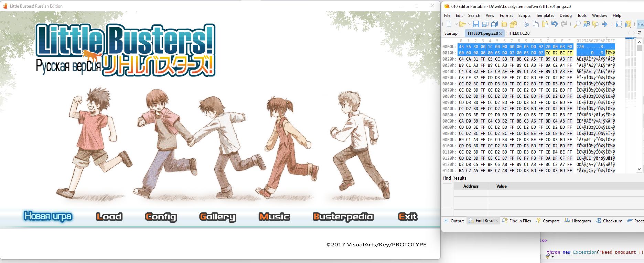Click the Save As icon
This screenshot has height=263, width=644.
click(x=485, y=24)
